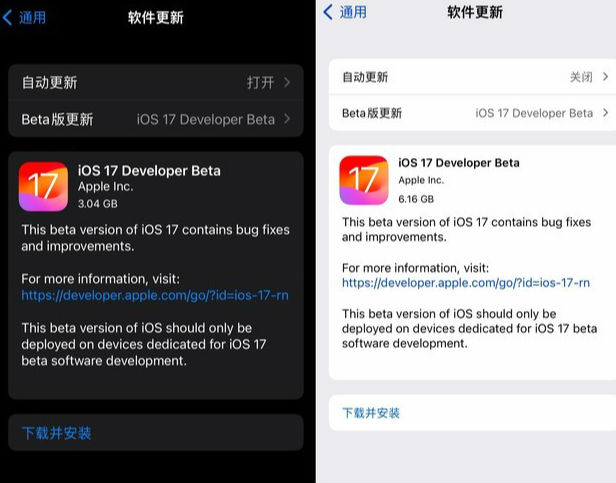The height and width of the screenshot is (483, 616).
Task: Open developer.apple.com link in light screen
Action: click(466, 283)
